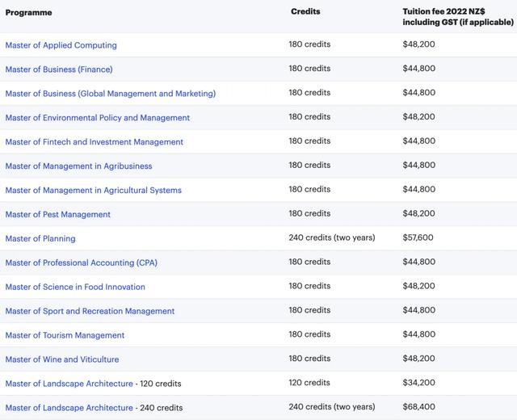Open Master of Landscape Architecture 240 credits link
This screenshot has width=517, height=420.
click(69, 408)
